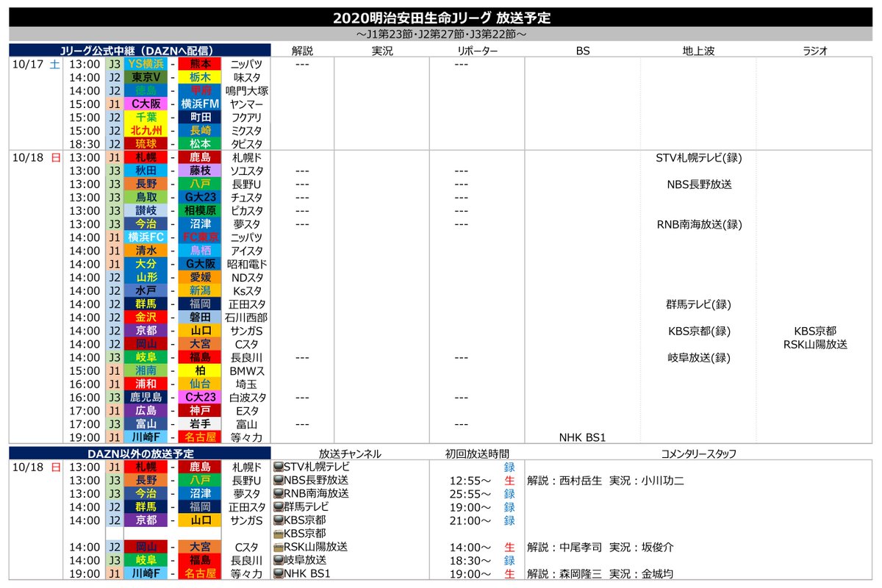Select the 東京V team cell
Screen dimensions: 882x588
click(146, 77)
